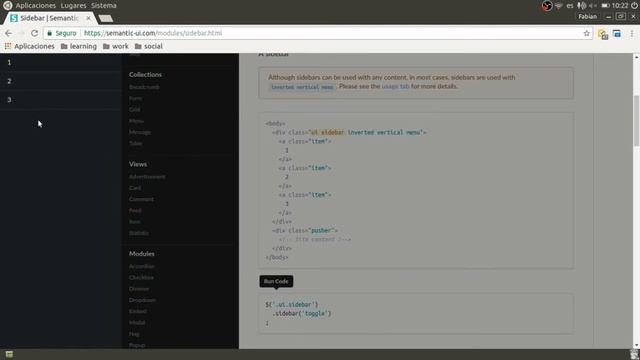Open Form under Collections
The height and width of the screenshot is (360, 640).
(x=136, y=98)
